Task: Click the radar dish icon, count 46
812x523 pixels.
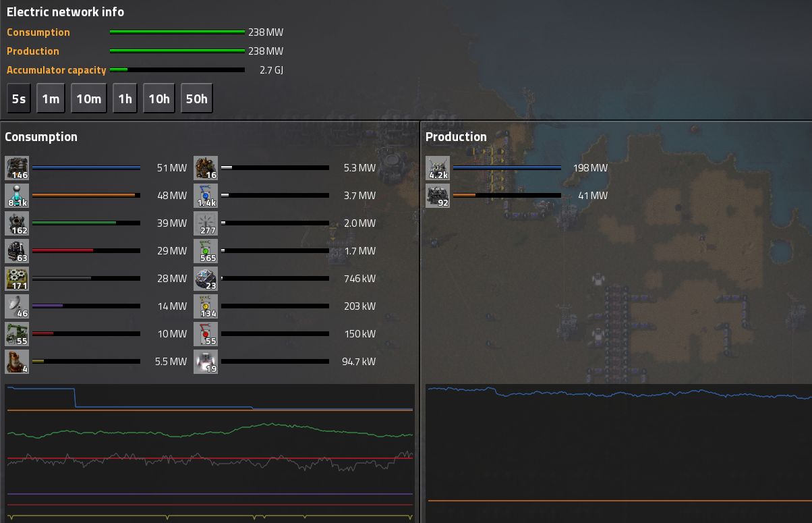Action: [17, 306]
